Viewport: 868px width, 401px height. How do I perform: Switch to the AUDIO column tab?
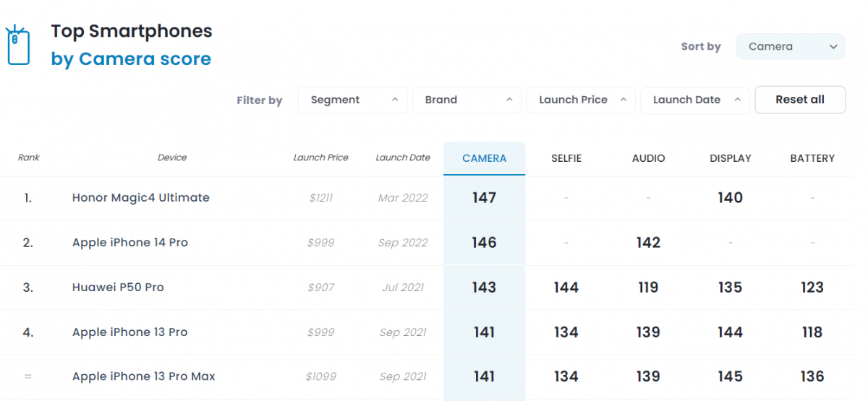click(x=649, y=158)
